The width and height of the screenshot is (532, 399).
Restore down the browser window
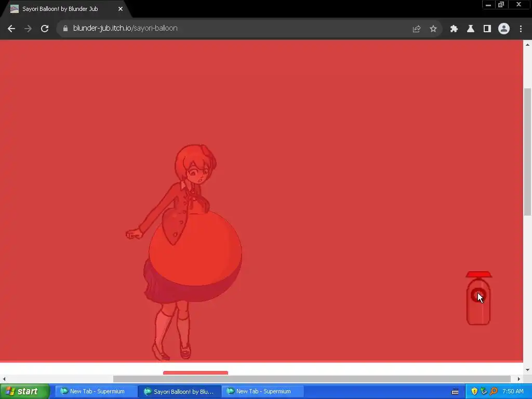pos(501,5)
